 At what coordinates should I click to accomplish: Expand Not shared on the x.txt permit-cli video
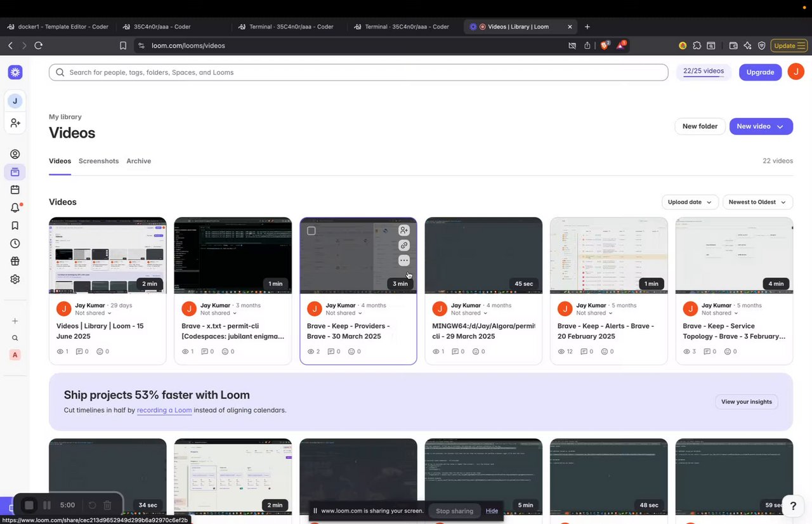[219, 313]
